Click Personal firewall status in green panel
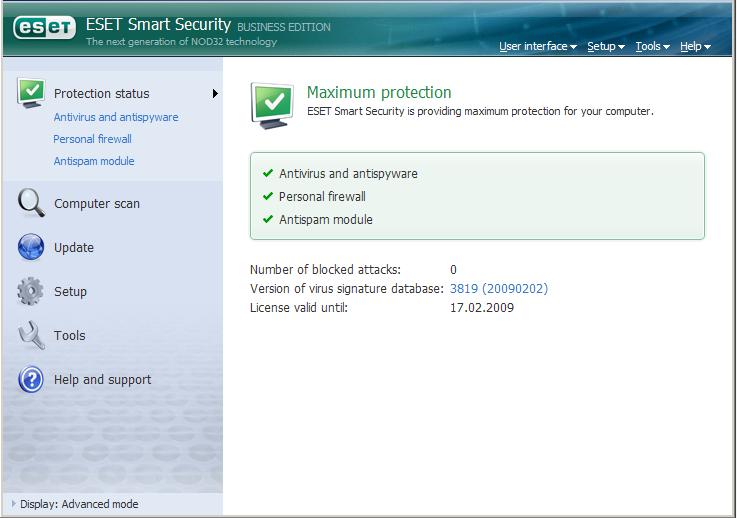737x518 pixels. coord(322,196)
